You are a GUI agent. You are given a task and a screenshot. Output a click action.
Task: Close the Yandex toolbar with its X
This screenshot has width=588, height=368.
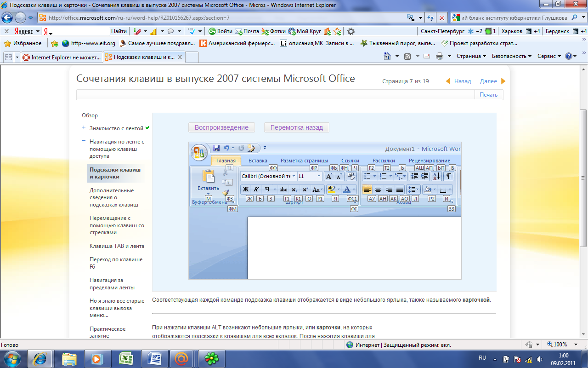[6, 31]
